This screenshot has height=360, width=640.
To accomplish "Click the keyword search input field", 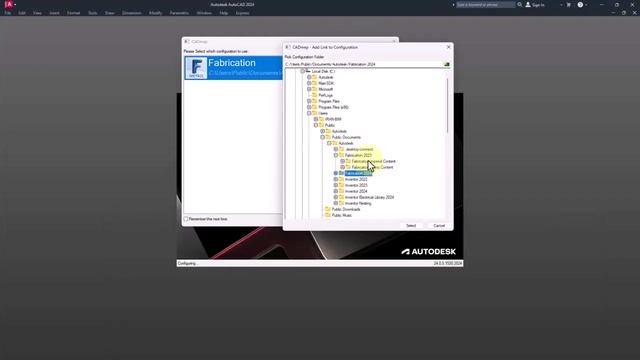I will (x=485, y=4).
